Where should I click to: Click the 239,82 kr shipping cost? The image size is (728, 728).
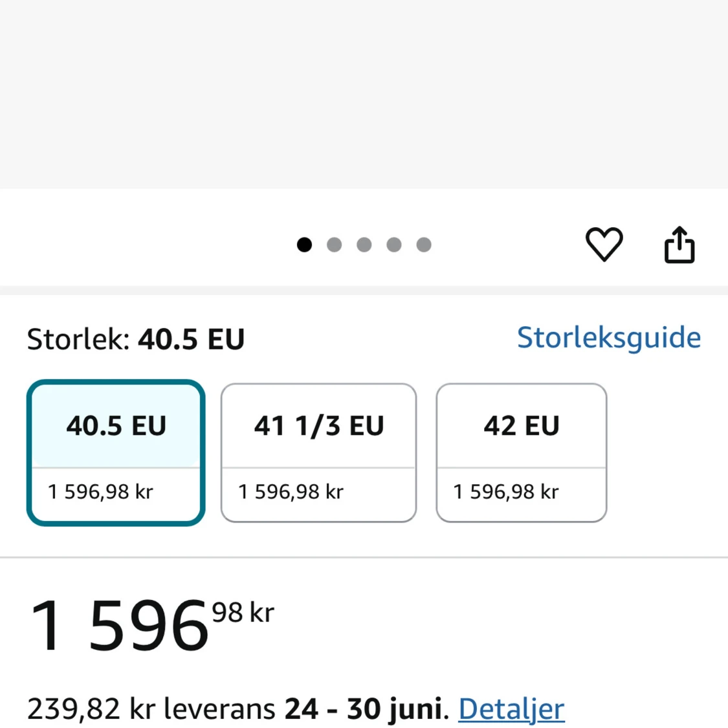(x=91, y=709)
